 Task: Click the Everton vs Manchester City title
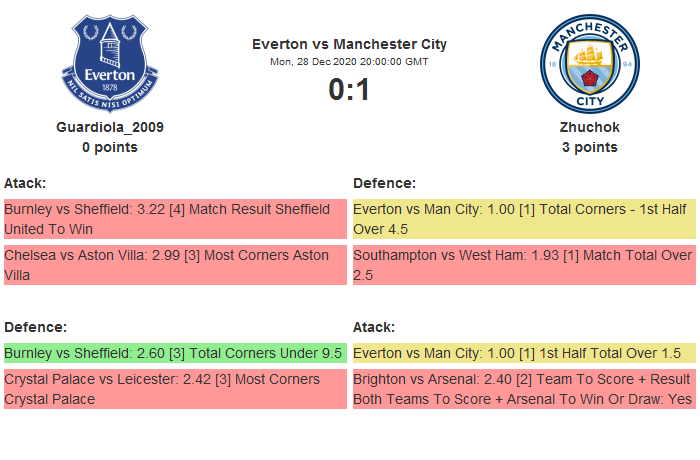(349, 44)
